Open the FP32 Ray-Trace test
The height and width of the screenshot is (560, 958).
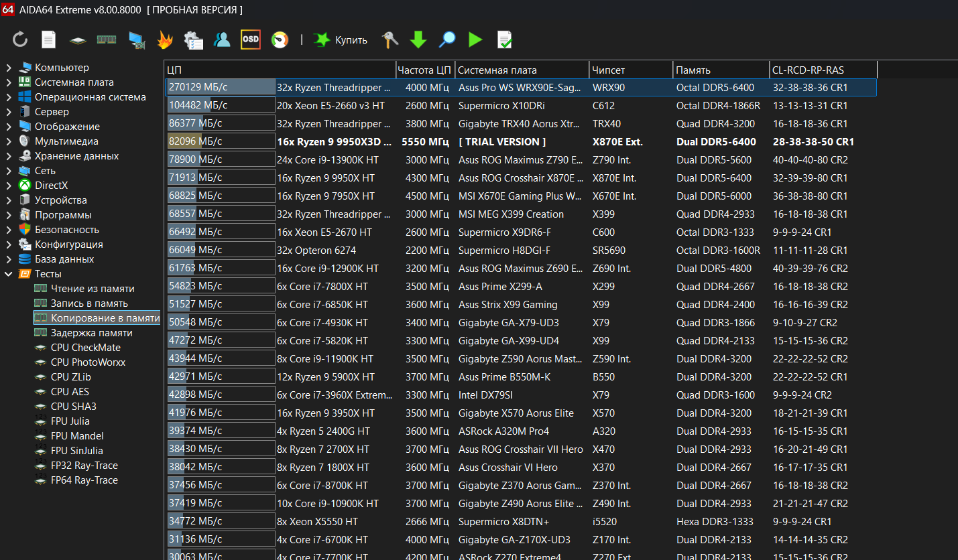point(84,466)
